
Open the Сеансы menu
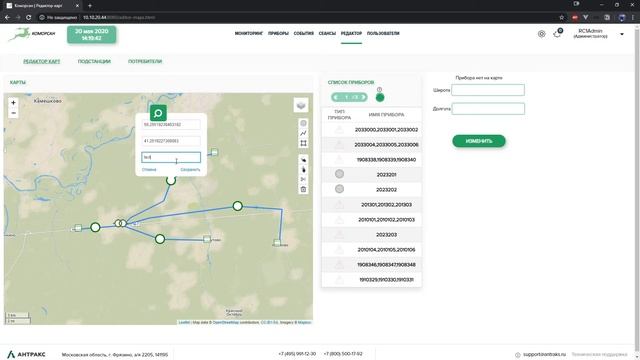(327, 33)
